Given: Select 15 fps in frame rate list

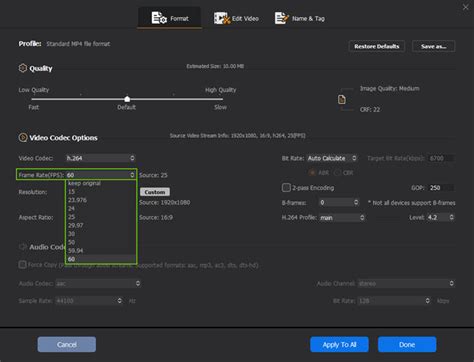Looking at the screenshot, I should coord(100,192).
